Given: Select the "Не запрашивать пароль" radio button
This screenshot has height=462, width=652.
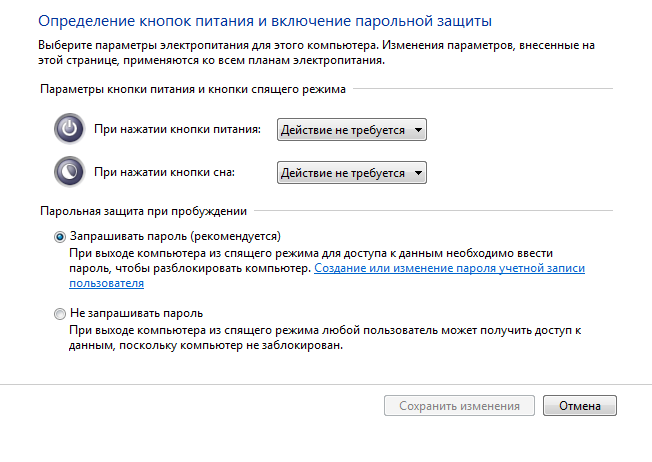Looking at the screenshot, I should point(60,314).
